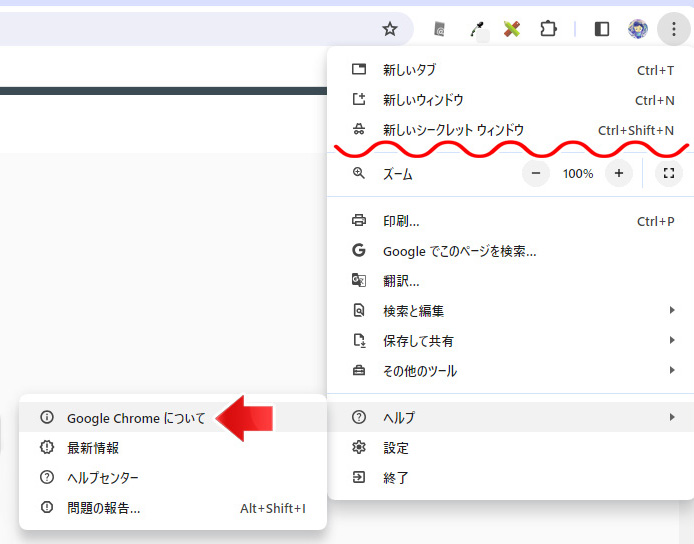Click the toolbox icon beside その他のツール
The height and width of the screenshot is (544, 694).
point(359,370)
